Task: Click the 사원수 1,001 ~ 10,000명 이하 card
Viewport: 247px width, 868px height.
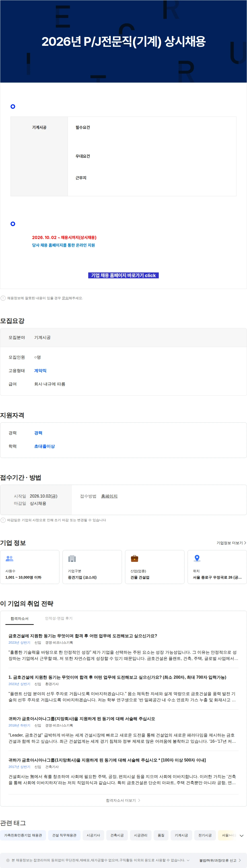Action: pos(30,567)
